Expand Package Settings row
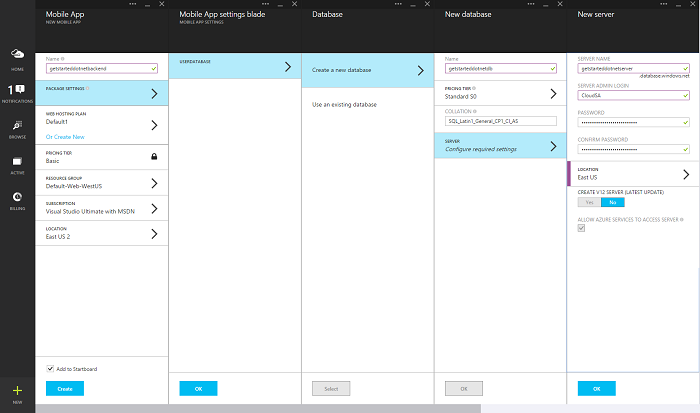Image resolution: width=700 pixels, height=413 pixels. (102, 93)
